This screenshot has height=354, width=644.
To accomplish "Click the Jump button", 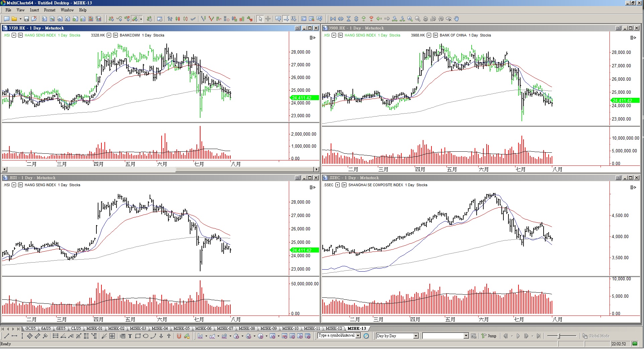I will coord(489,336).
